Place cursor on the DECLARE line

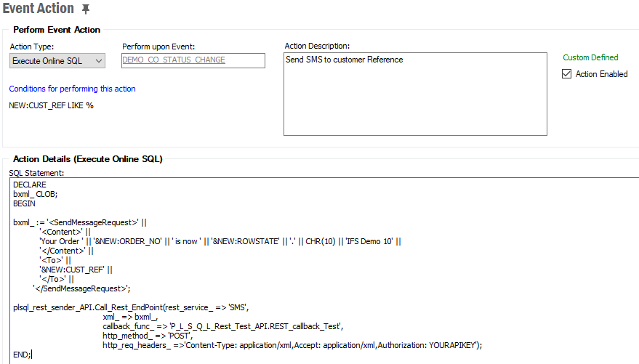coord(30,185)
